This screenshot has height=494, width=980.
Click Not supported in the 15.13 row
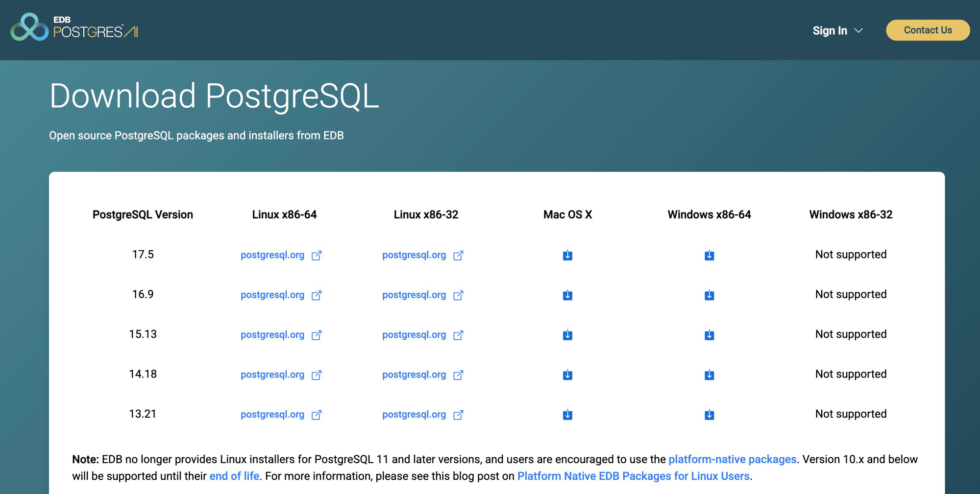[851, 334]
